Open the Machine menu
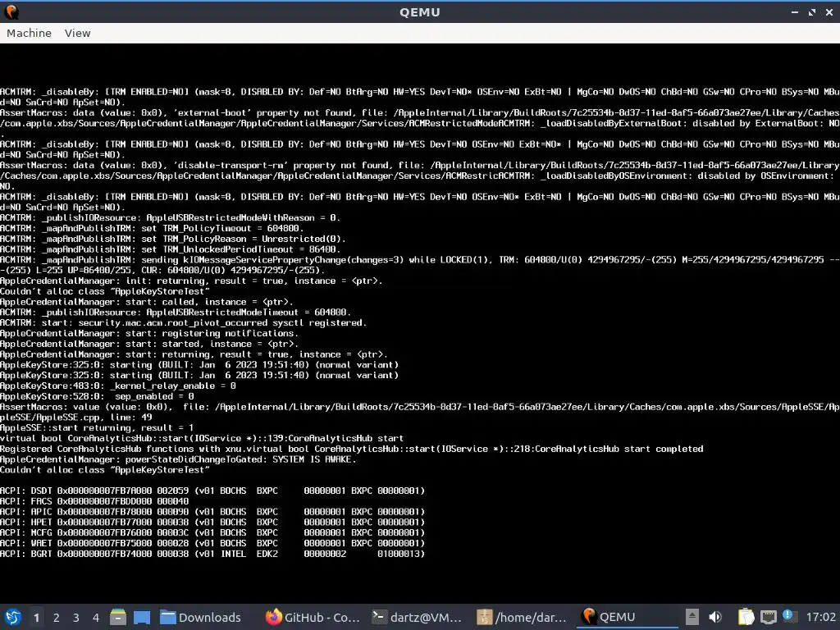The height and width of the screenshot is (630, 840). [x=29, y=33]
